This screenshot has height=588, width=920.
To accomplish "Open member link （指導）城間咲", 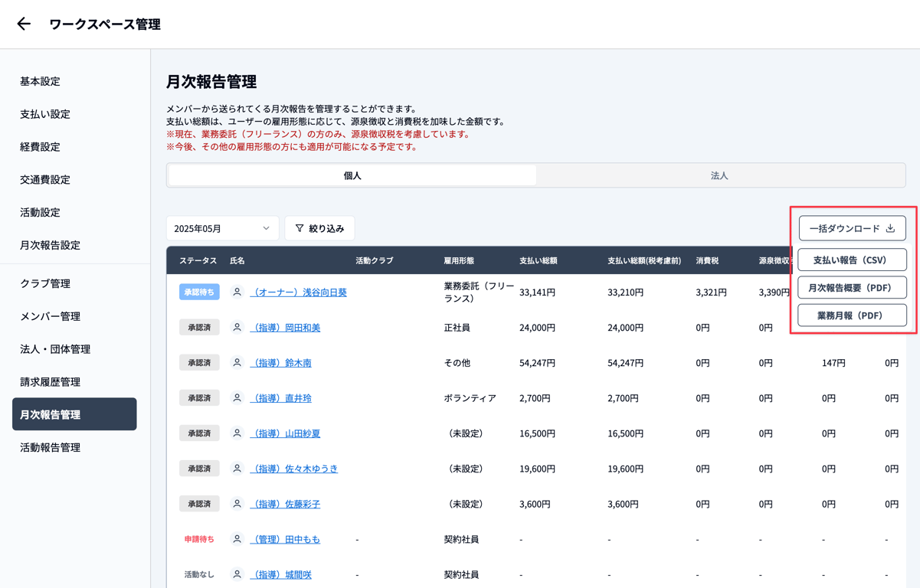I will pos(281,575).
